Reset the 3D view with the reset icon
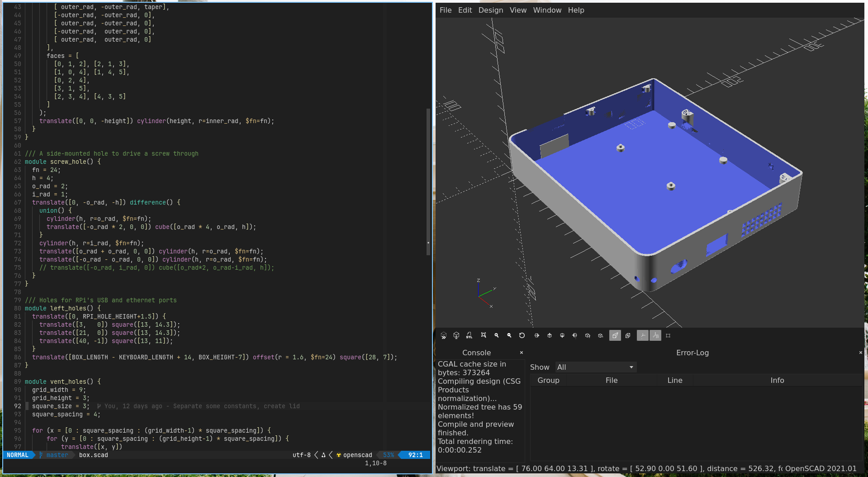 click(522, 335)
